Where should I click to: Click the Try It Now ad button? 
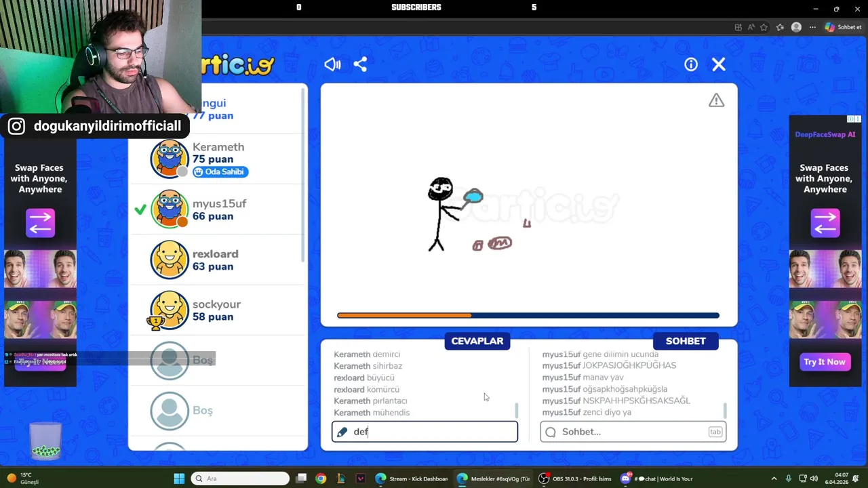click(825, 362)
